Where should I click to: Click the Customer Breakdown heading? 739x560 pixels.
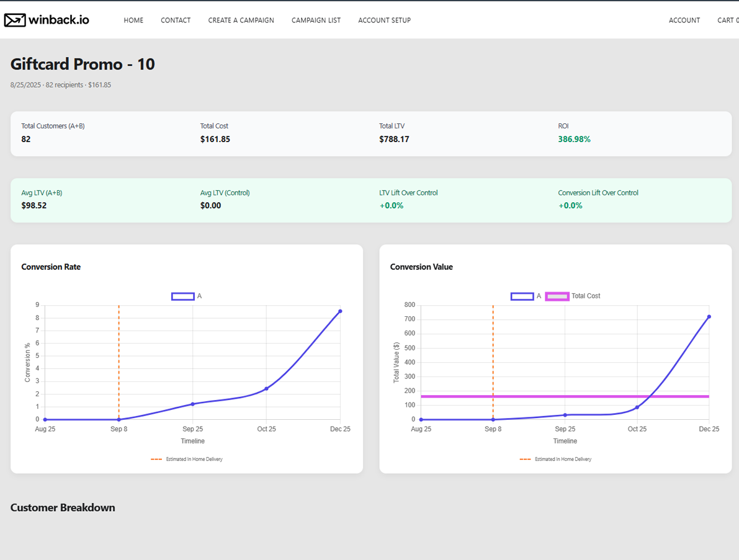pos(61,507)
